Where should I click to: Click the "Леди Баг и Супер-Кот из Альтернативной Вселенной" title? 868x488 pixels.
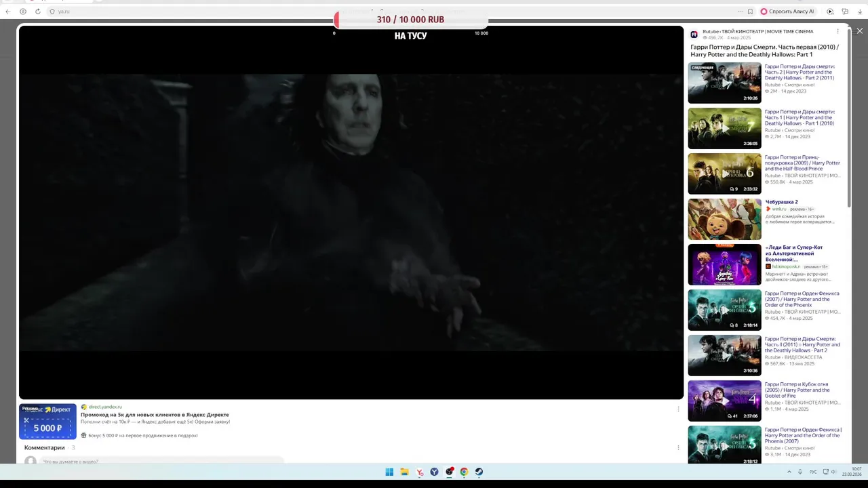click(x=793, y=253)
